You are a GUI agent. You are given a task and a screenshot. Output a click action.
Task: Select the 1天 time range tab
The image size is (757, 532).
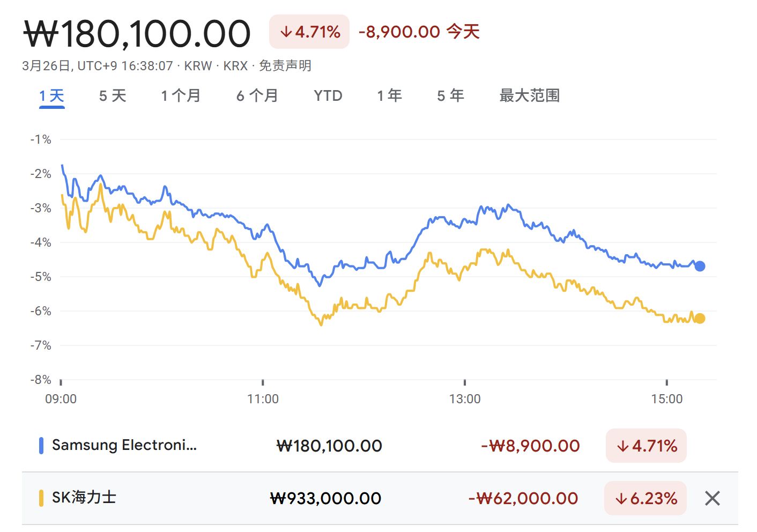point(51,96)
